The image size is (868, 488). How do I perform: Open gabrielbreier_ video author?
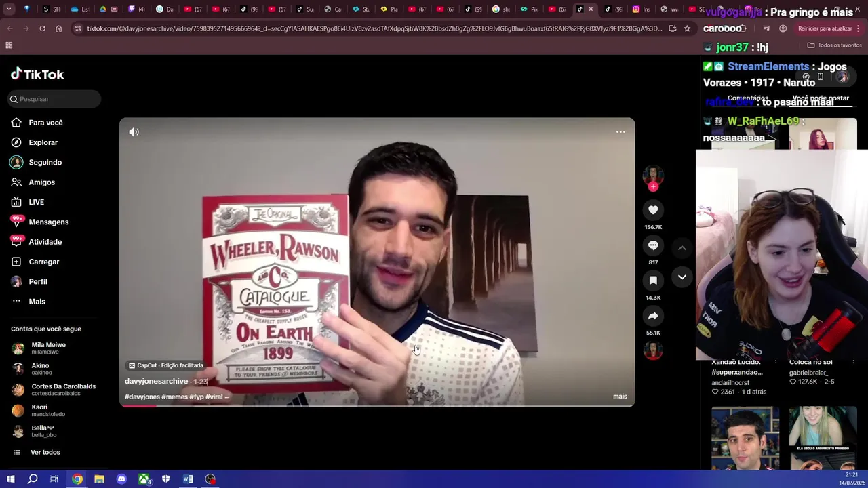coord(810,373)
